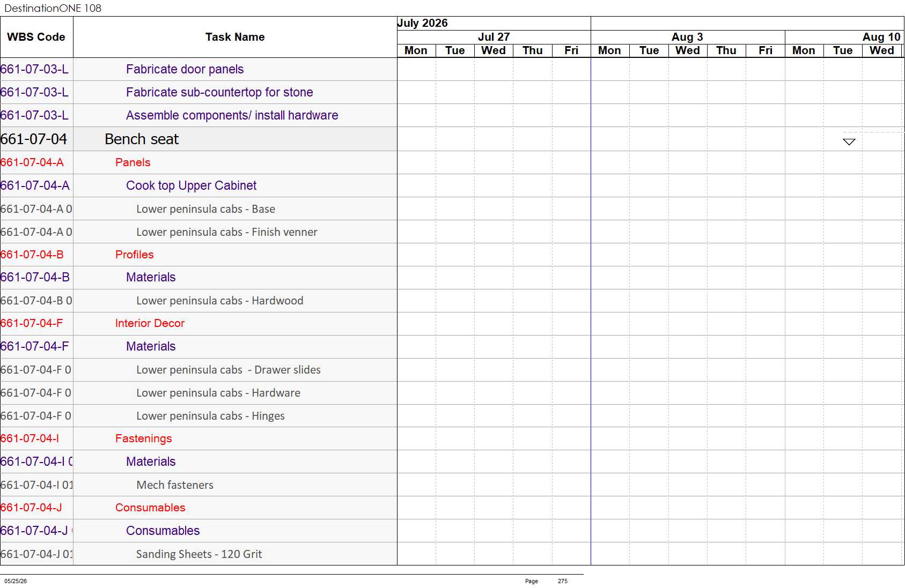Click the page number 275 in footer
The height and width of the screenshot is (588, 905).
(x=562, y=581)
